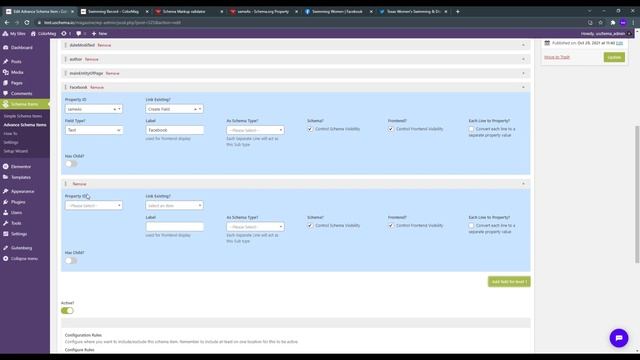Expand the author row with its arrow
Screen dimensions: 640x360
[523, 59]
